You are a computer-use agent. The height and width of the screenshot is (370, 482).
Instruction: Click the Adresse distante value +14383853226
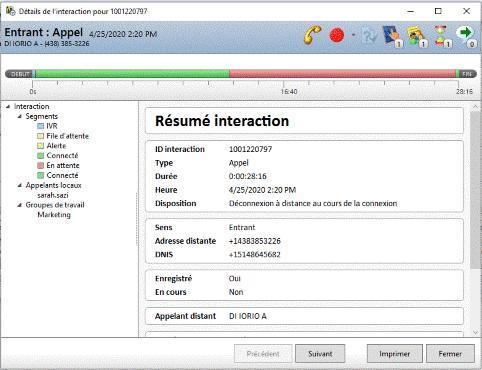point(255,241)
